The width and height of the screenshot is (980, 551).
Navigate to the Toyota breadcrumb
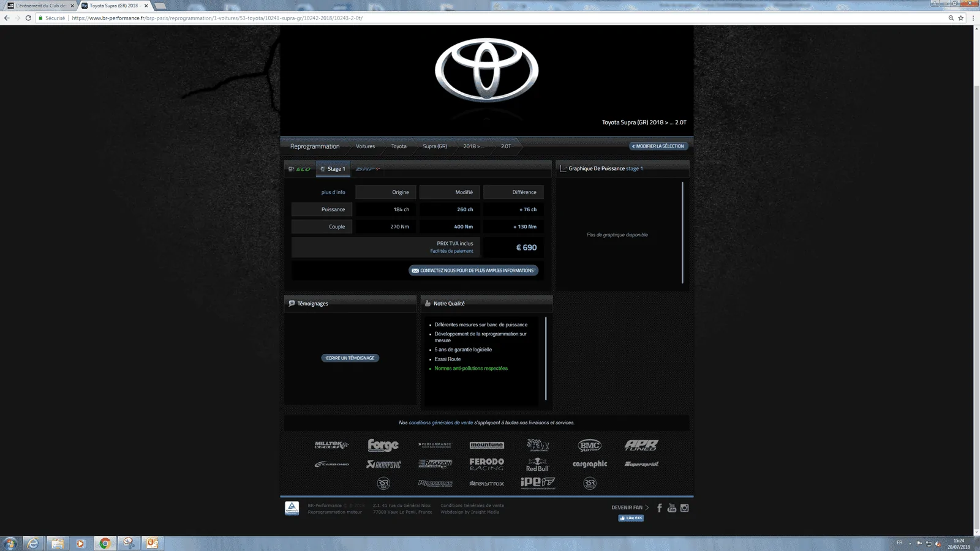pyautogui.click(x=399, y=146)
